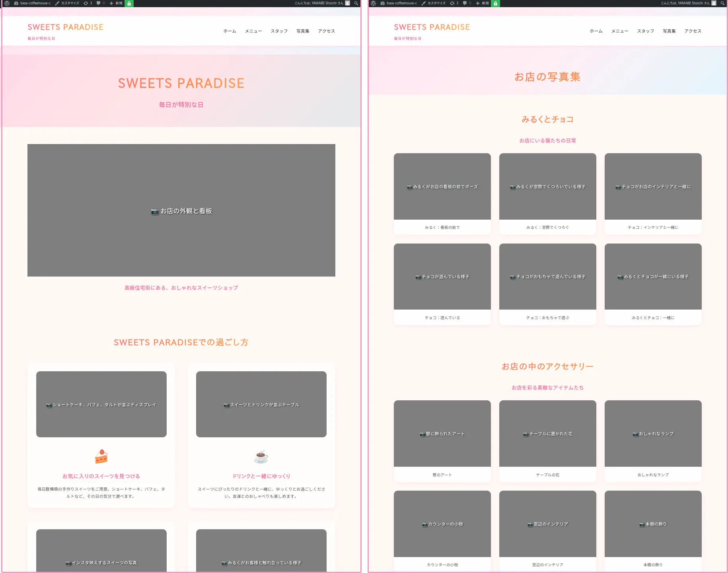Click the updates icon showing 3 updates
Image resolution: width=728 pixels, height=573 pixels.
coord(87,3)
